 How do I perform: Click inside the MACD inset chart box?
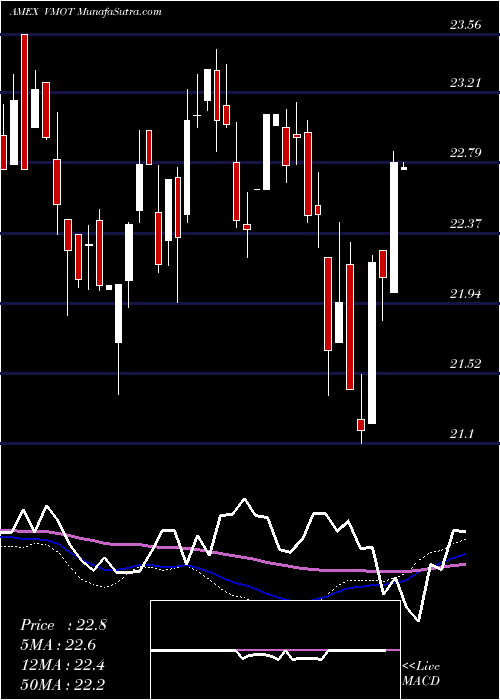tap(275, 650)
